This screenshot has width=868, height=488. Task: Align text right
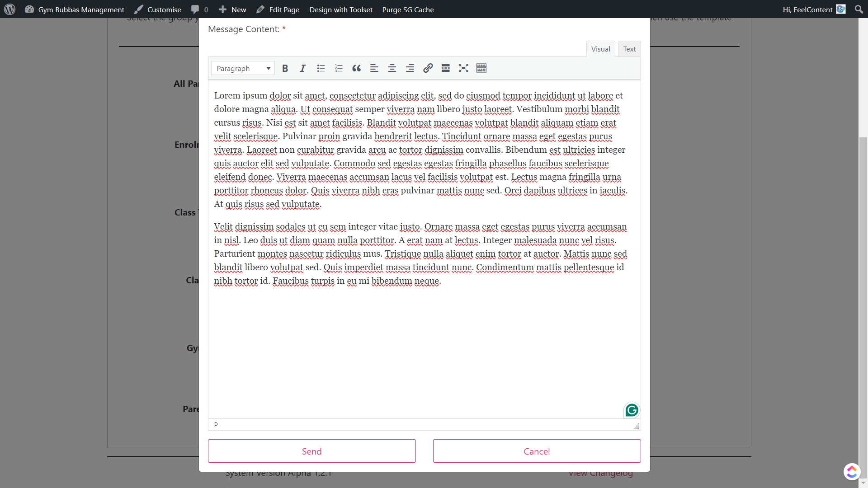click(x=410, y=68)
